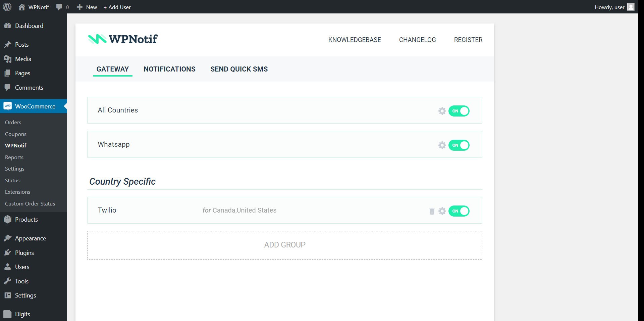Switch to the Notifications tab
This screenshot has height=321, width=644.
pos(169,69)
